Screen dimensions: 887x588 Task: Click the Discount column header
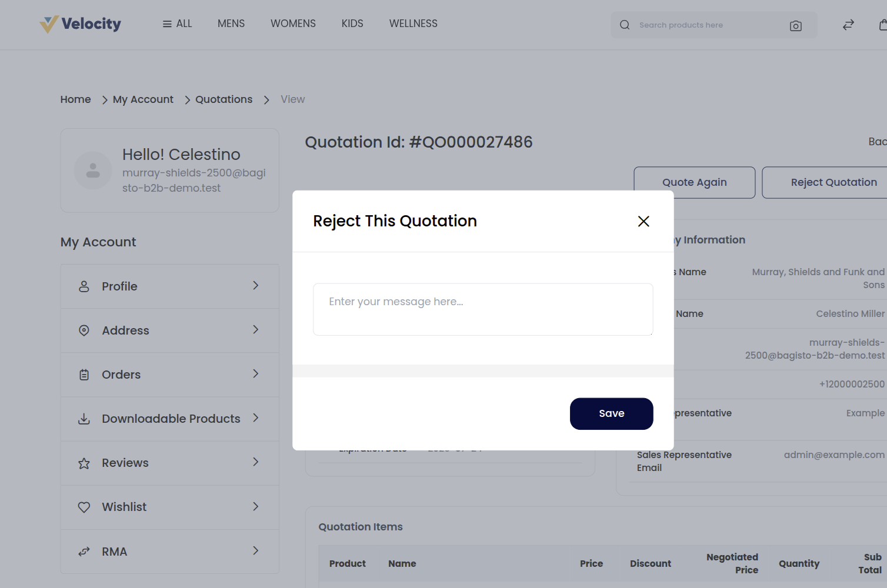pos(651,563)
